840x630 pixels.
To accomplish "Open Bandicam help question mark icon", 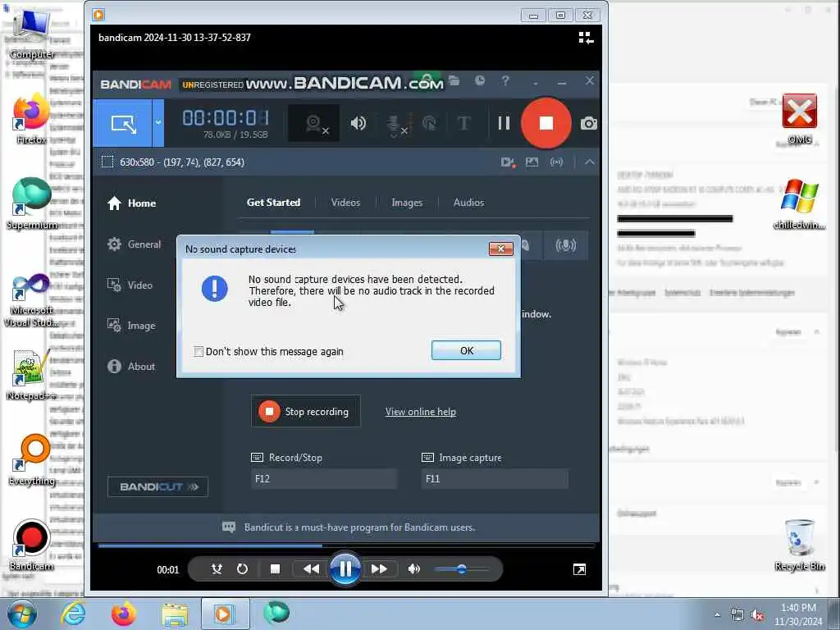I will coord(505,81).
